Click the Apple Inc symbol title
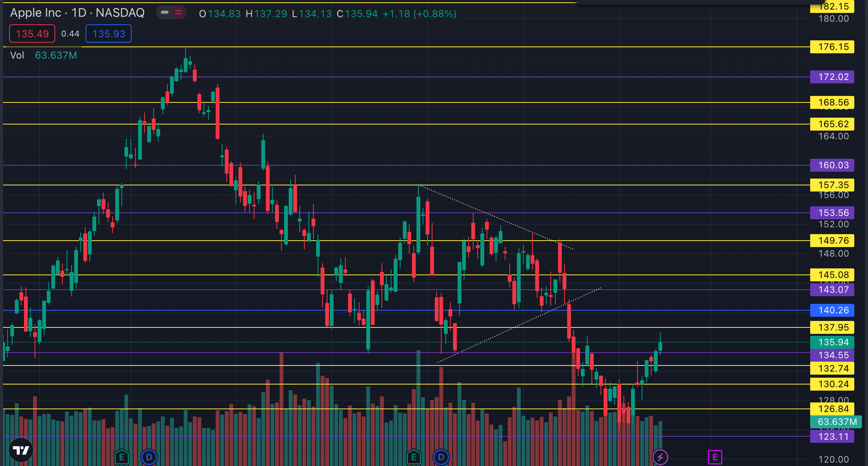 [77, 13]
